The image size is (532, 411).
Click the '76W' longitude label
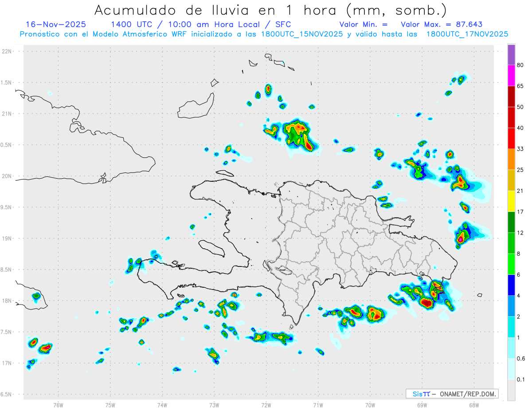coord(58,405)
